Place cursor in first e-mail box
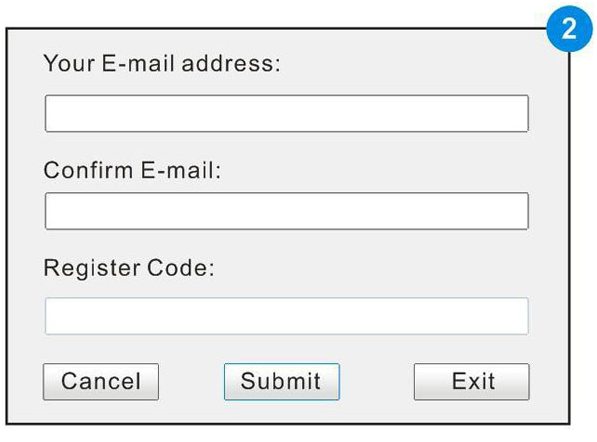Viewport: 597px width, 442px height. tap(287, 113)
